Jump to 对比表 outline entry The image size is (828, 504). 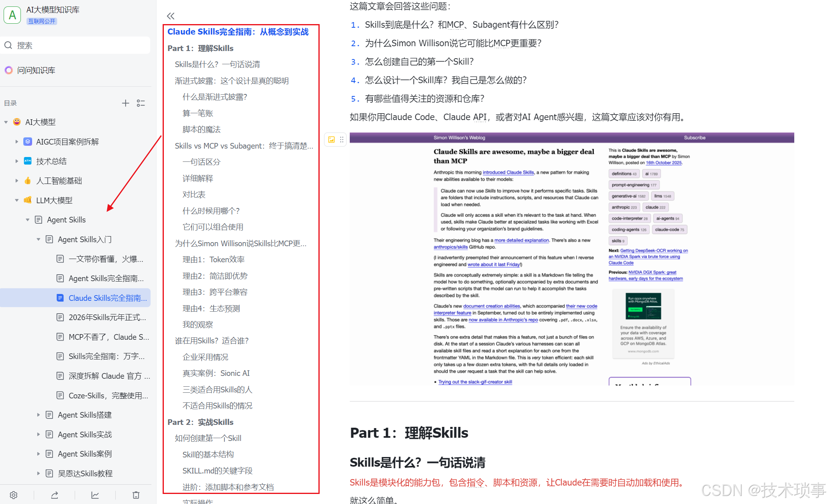click(194, 194)
